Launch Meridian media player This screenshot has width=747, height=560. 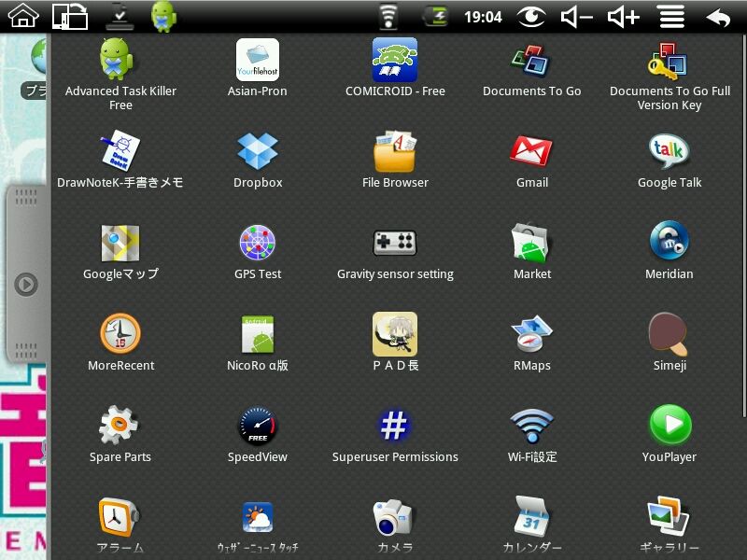669,251
